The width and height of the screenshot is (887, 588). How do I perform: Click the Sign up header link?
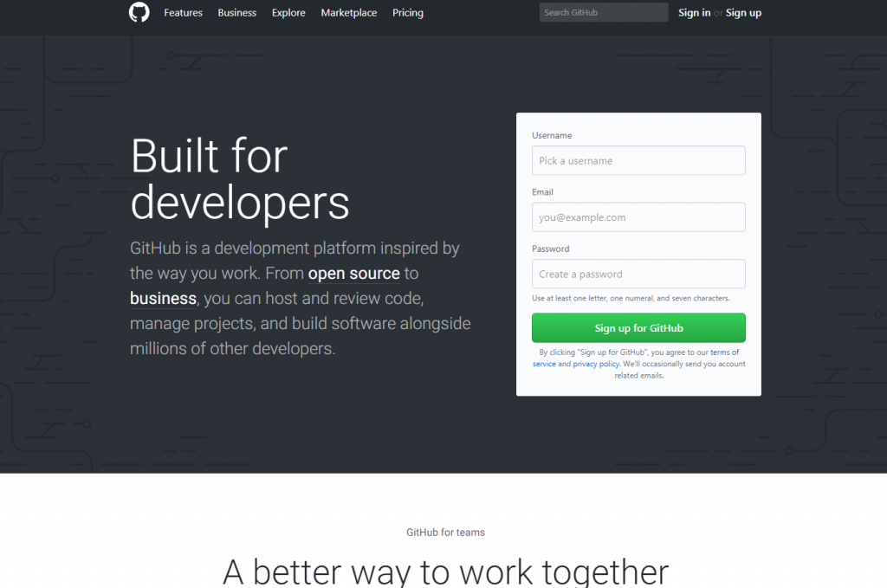[743, 12]
